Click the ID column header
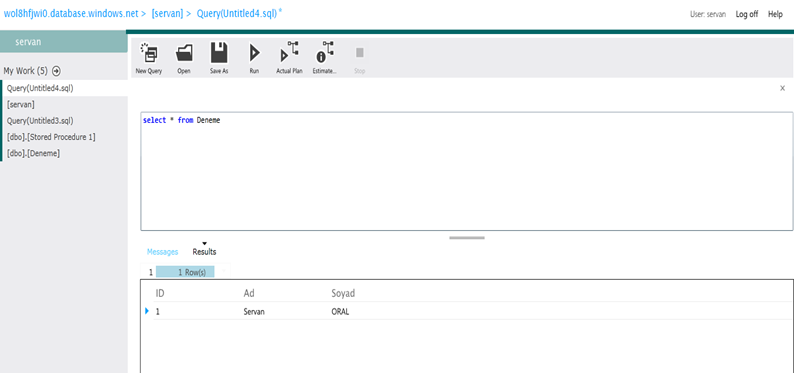 160,293
